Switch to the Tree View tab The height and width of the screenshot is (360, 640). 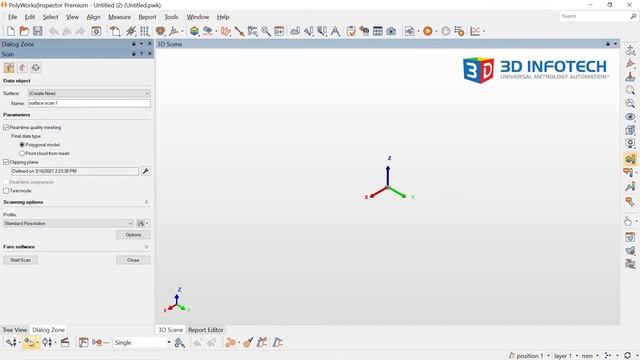(15, 330)
